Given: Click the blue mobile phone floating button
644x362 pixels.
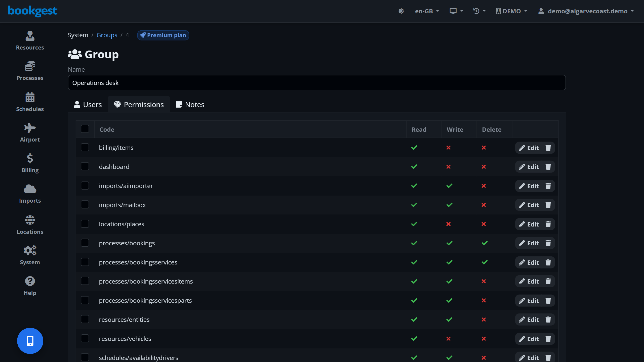Looking at the screenshot, I should pyautogui.click(x=30, y=341).
